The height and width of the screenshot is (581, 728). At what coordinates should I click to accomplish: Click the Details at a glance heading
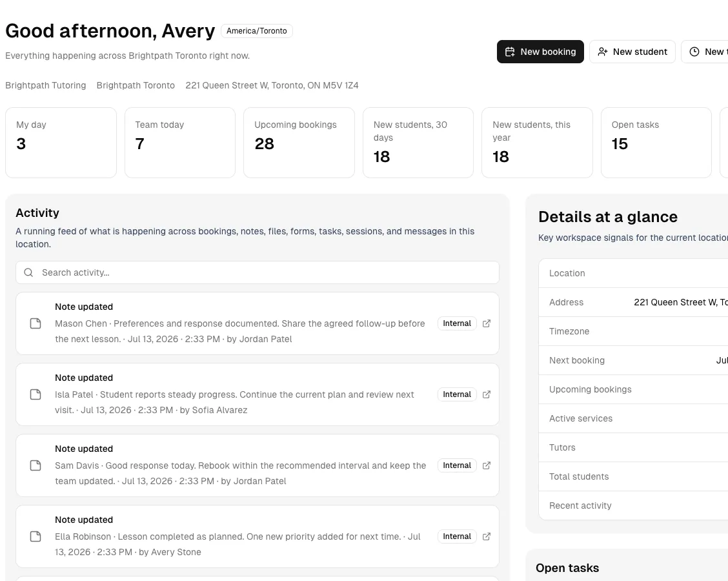pos(608,217)
